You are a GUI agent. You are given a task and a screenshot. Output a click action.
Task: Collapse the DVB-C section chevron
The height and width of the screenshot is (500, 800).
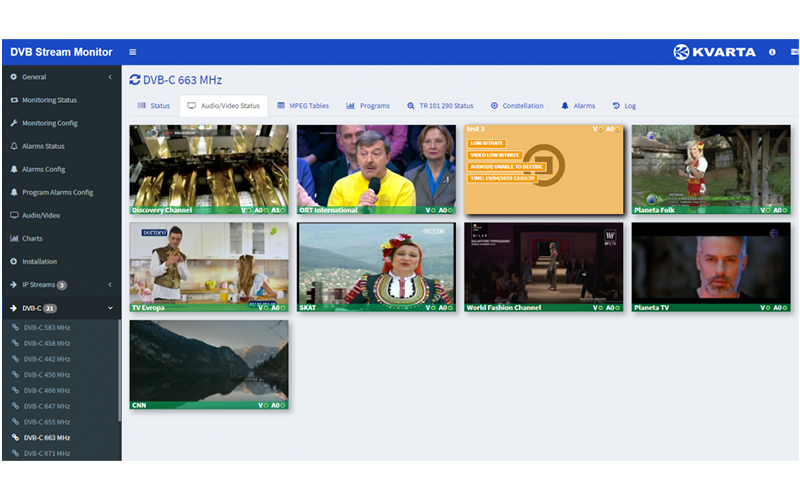[110, 308]
